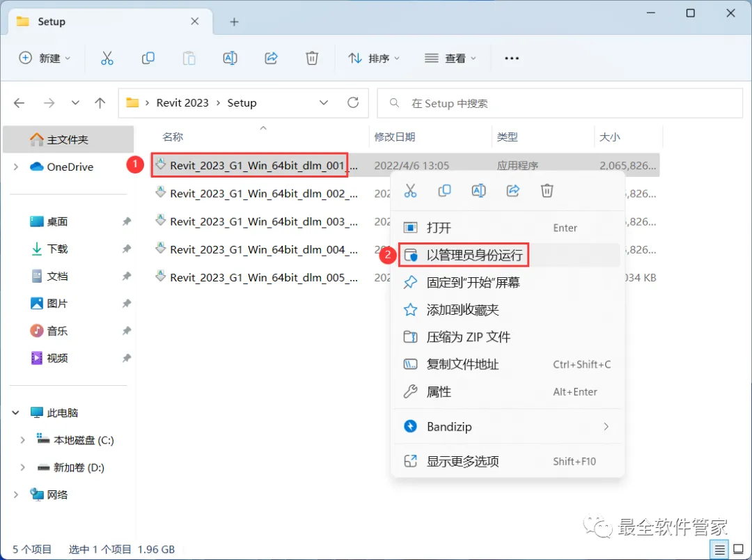This screenshot has width=752, height=560.
Task: Expand the 本地磁盘 (C:) node
Action: pyautogui.click(x=22, y=440)
